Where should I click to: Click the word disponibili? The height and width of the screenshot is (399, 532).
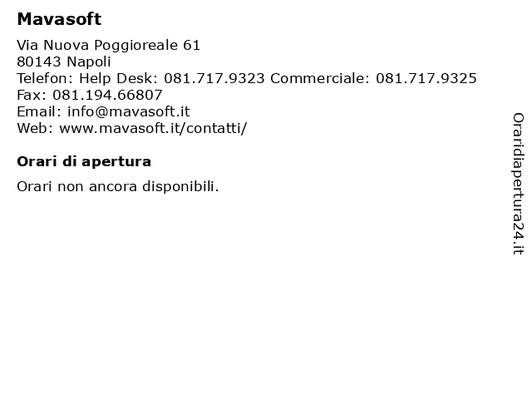[x=180, y=186]
